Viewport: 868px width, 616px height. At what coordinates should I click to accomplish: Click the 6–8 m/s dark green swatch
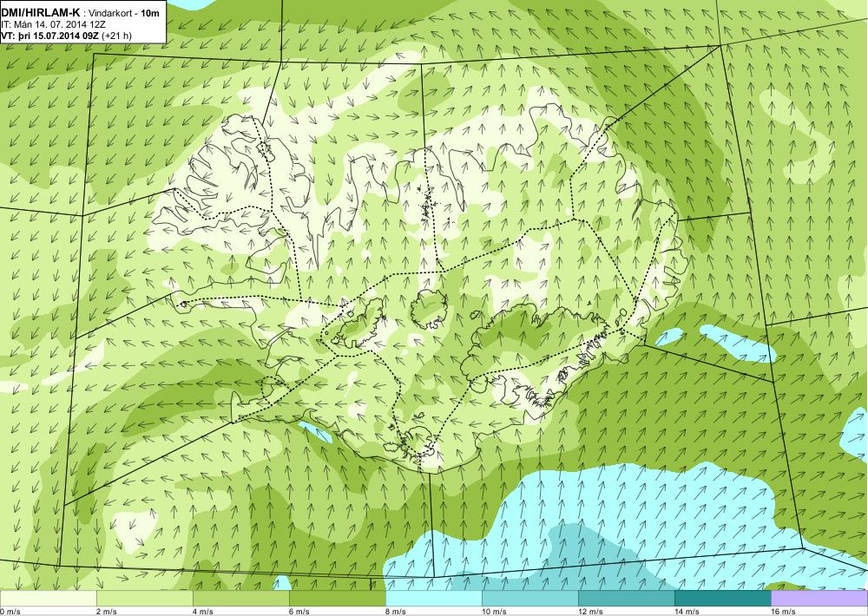337,599
